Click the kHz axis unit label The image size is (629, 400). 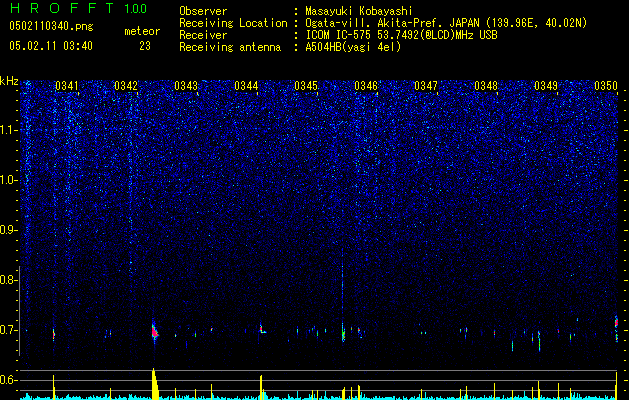point(9,81)
